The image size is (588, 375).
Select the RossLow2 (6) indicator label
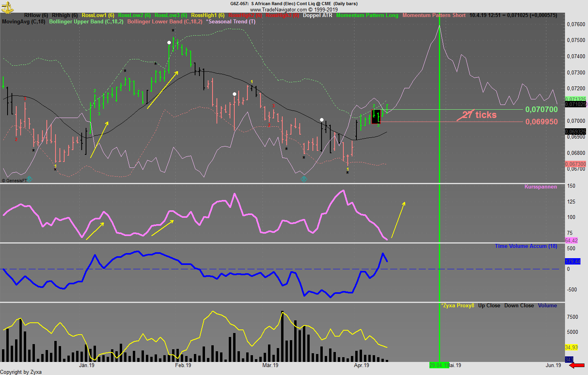134,15
